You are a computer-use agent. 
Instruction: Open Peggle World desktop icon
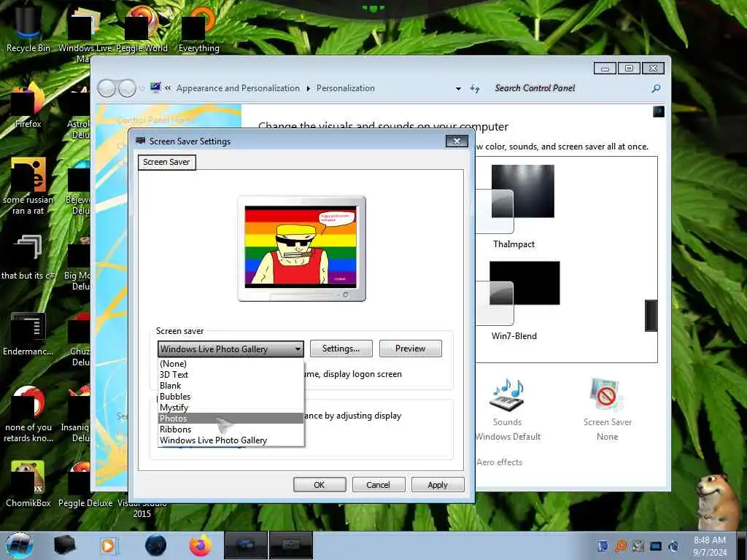142,28
